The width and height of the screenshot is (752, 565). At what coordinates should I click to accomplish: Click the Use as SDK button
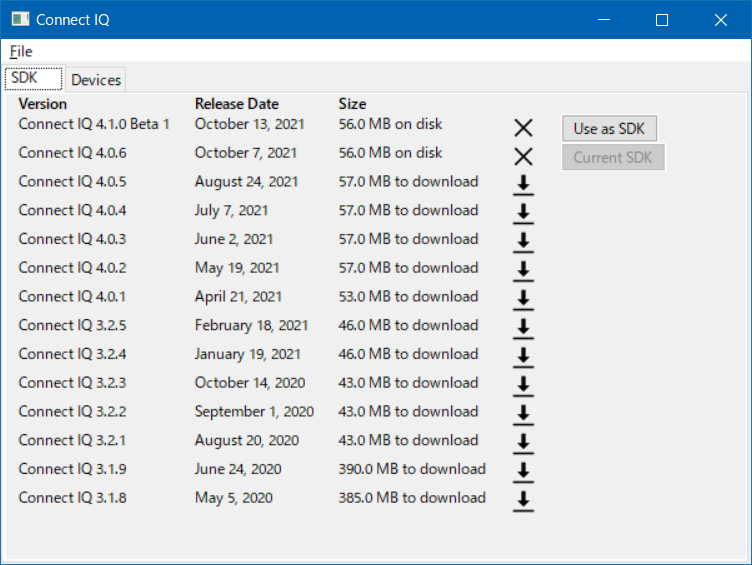(609, 129)
